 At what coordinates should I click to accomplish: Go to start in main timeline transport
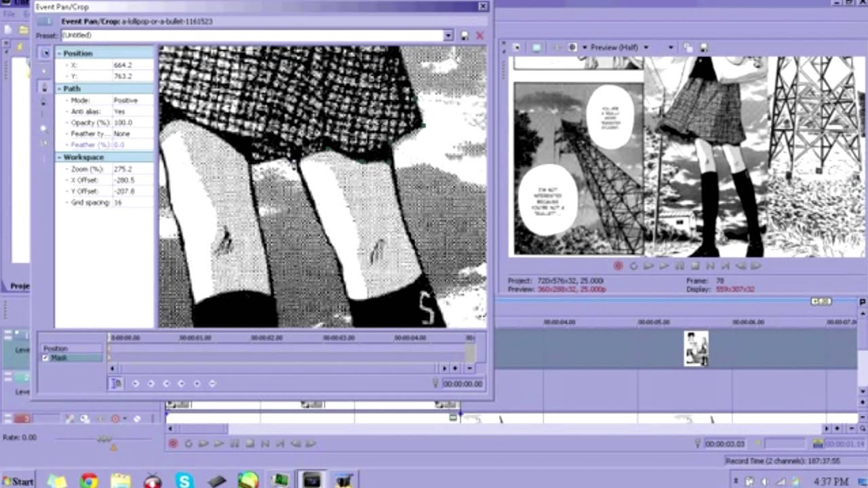pos(265,444)
